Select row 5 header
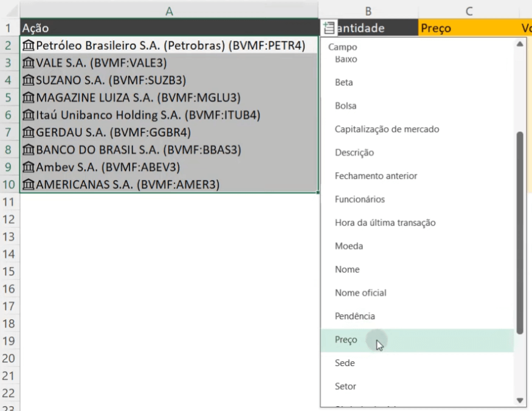The image size is (532, 411). click(x=10, y=98)
